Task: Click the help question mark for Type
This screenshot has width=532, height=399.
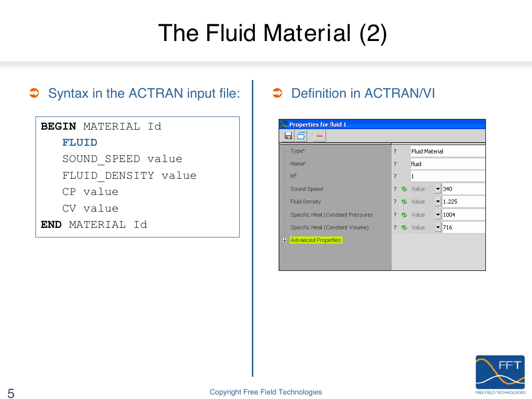Action: point(395,151)
